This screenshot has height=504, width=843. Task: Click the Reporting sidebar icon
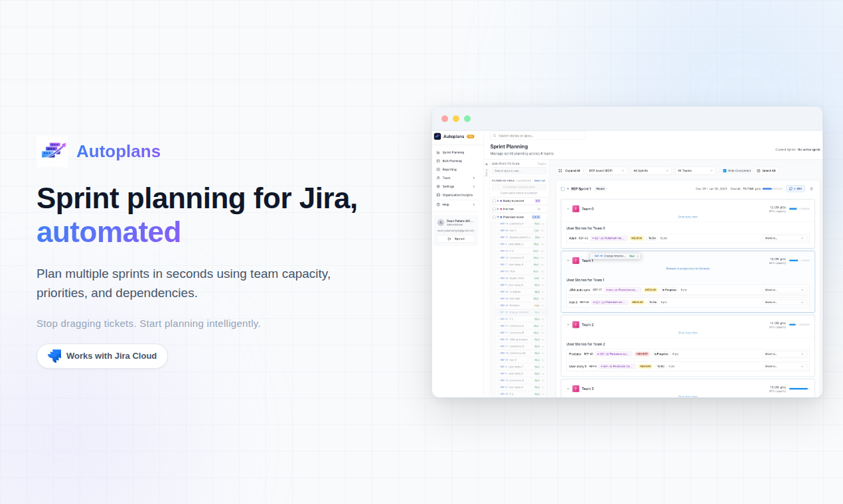point(438,169)
